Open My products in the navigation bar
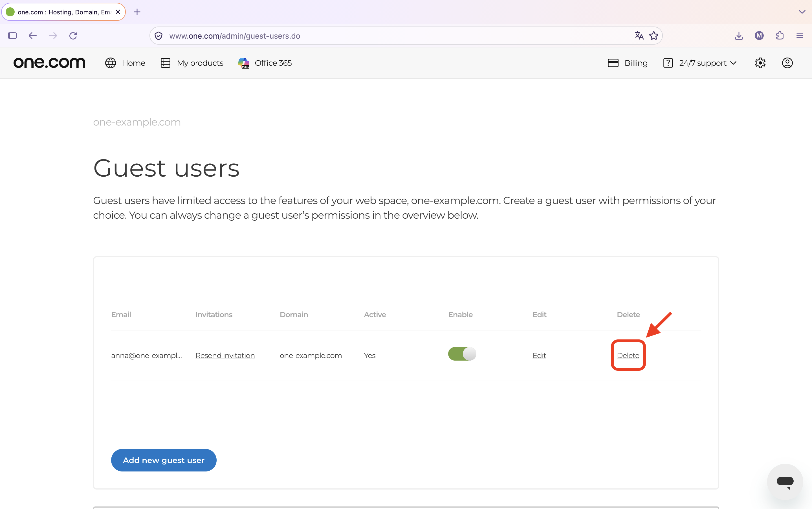812x509 pixels. tap(192, 63)
